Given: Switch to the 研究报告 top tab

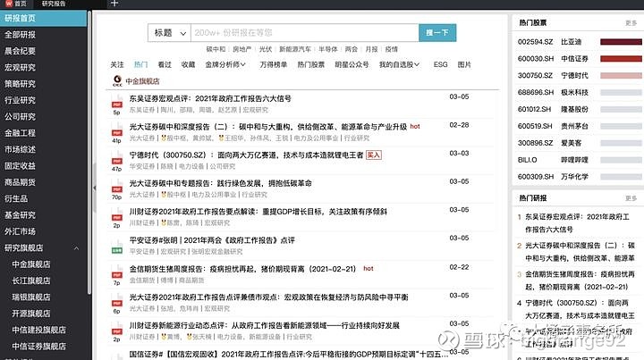Looking at the screenshot, I should point(54,4).
